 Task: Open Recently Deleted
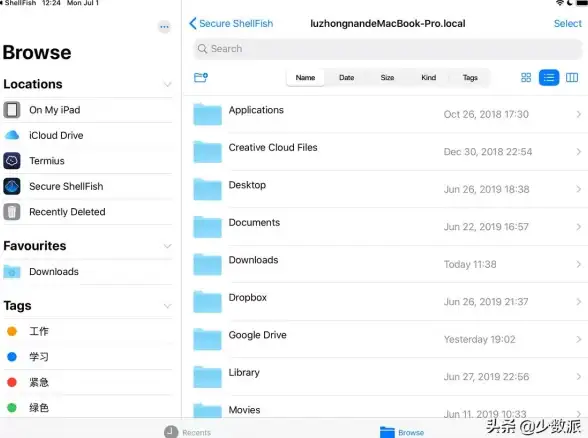[x=88, y=212]
